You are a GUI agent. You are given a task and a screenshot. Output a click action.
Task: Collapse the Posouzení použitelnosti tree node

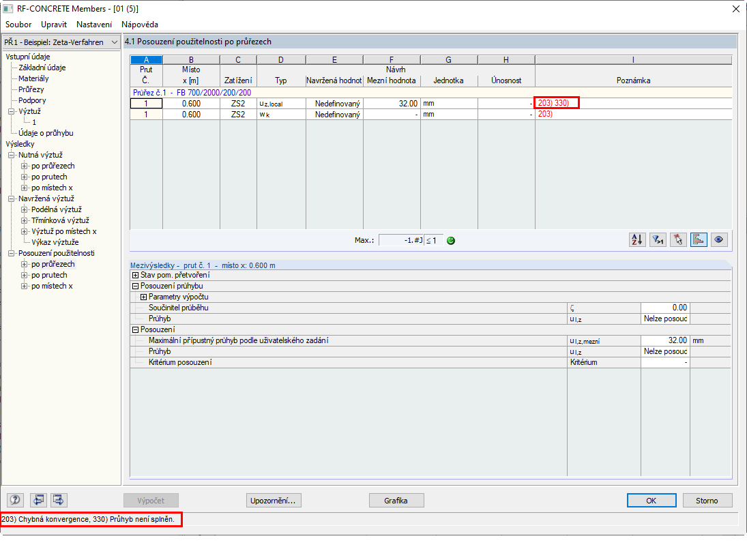(x=12, y=253)
